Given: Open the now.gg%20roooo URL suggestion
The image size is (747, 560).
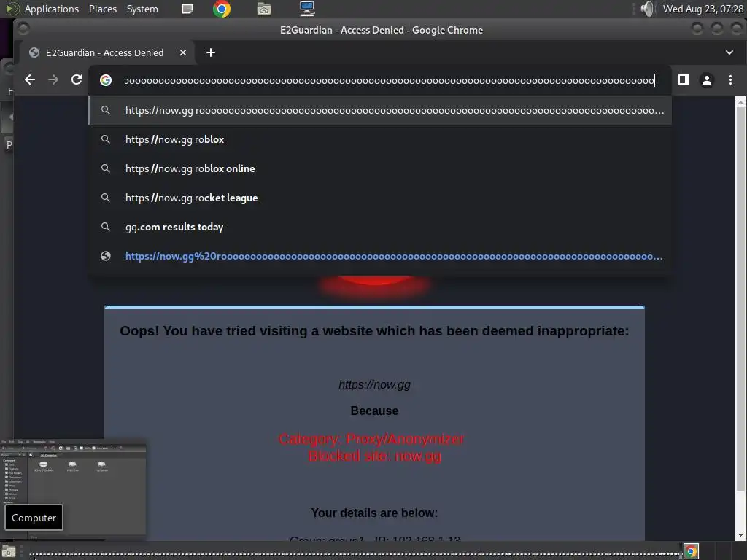Looking at the screenshot, I should tap(380, 256).
